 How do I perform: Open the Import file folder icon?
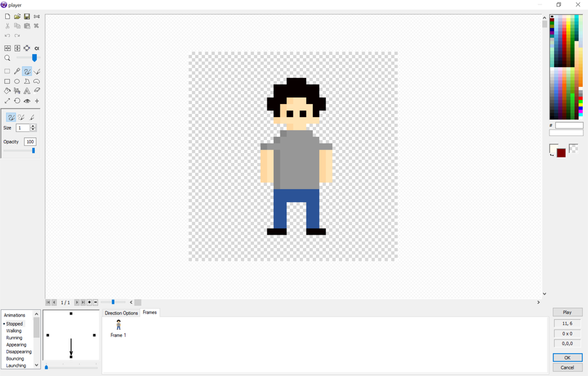tap(17, 16)
